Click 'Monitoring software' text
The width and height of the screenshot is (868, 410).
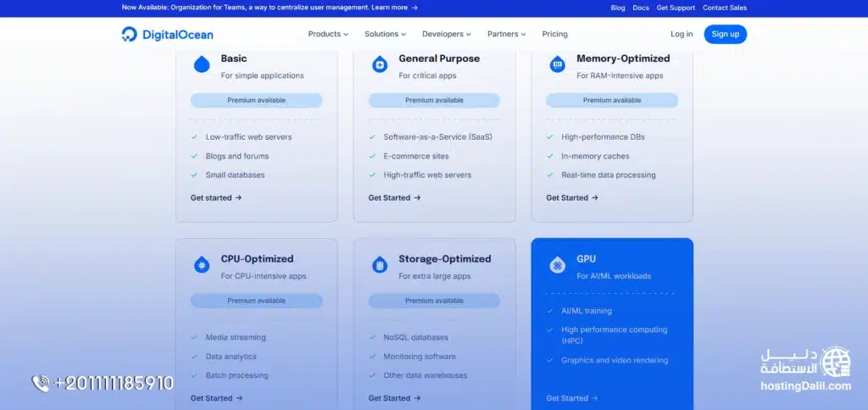tap(420, 357)
